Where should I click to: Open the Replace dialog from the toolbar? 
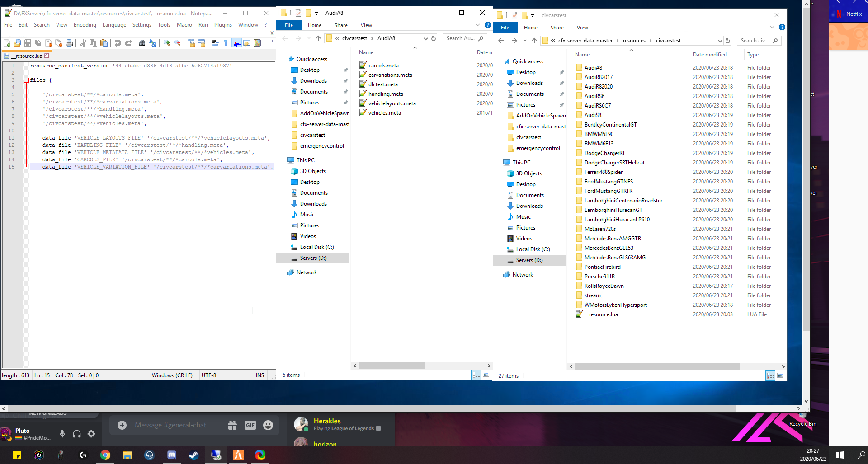[153, 43]
